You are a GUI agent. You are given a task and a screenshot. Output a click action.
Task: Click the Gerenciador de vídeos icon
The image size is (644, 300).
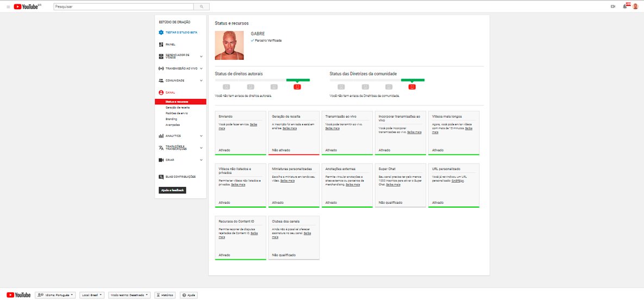point(161,57)
